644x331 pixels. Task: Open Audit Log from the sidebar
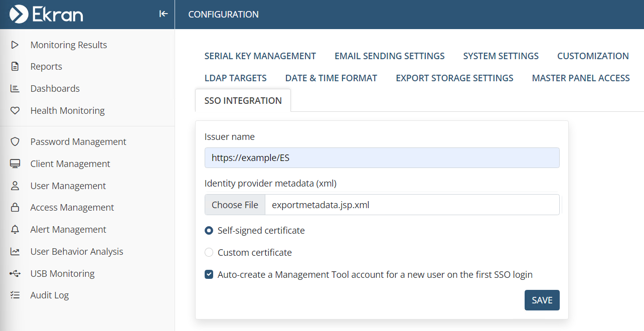pyautogui.click(x=49, y=295)
